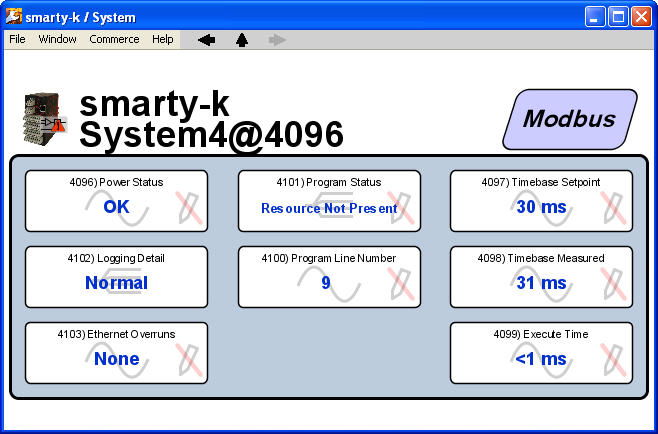Click the smarty-k System4@4096 heading
The width and height of the screenshot is (658, 434).
tap(211, 120)
